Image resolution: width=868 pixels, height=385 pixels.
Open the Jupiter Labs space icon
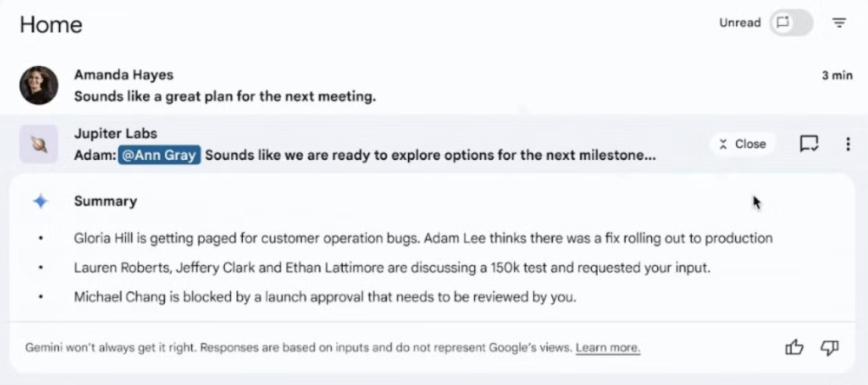click(39, 144)
